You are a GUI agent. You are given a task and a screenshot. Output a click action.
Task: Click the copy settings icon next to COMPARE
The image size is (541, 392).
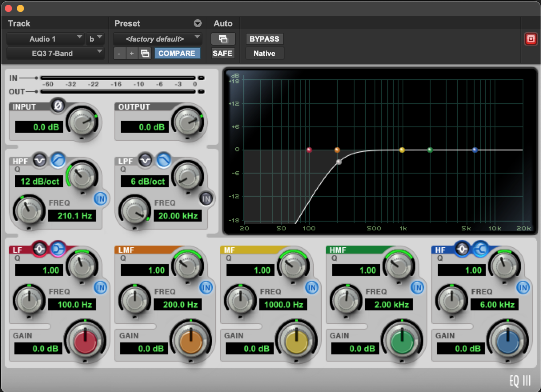[145, 53]
